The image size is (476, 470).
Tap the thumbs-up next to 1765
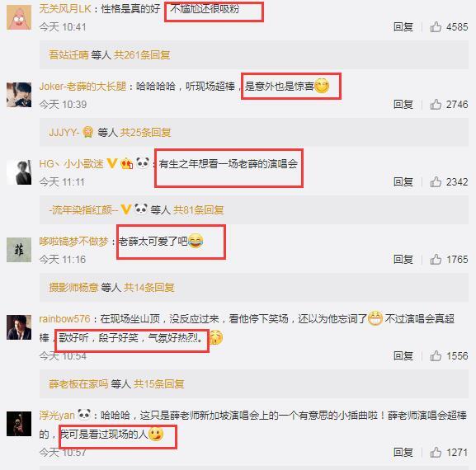436,260
